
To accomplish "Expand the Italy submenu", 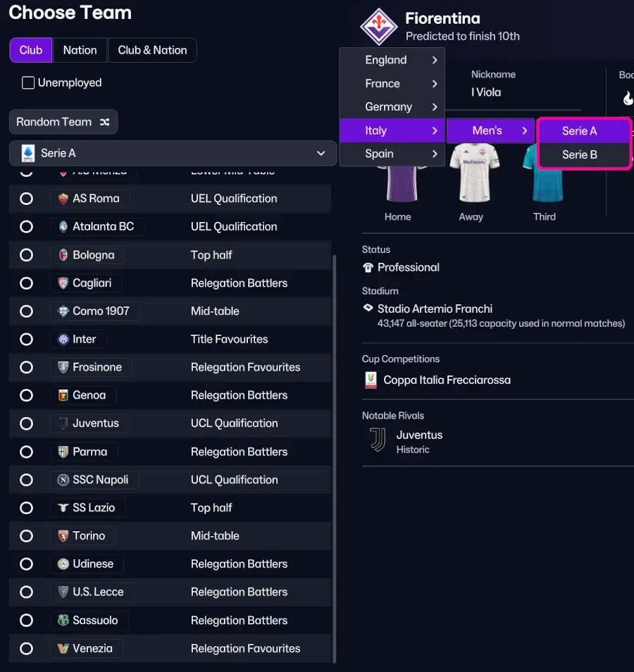I will [392, 130].
